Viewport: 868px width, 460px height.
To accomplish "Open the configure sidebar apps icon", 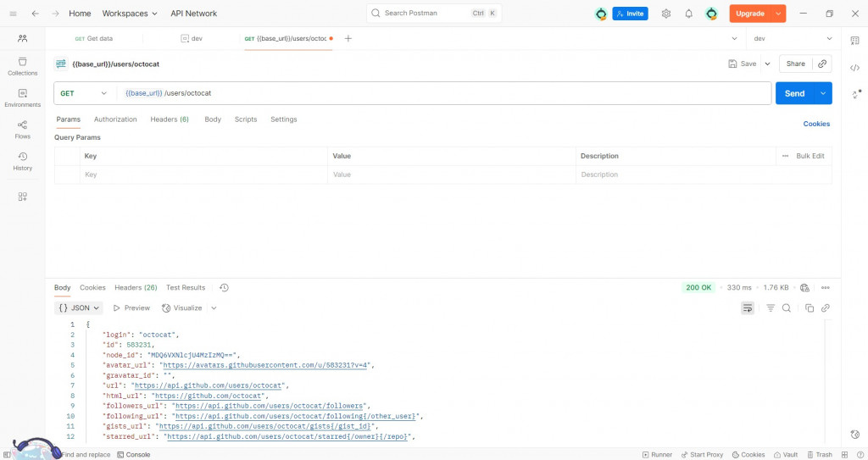I will click(23, 197).
